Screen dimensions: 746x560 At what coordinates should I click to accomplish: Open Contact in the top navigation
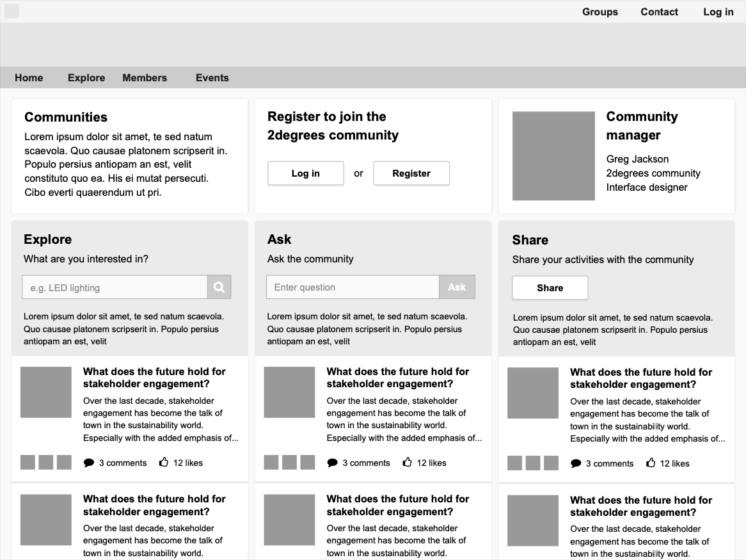point(660,12)
